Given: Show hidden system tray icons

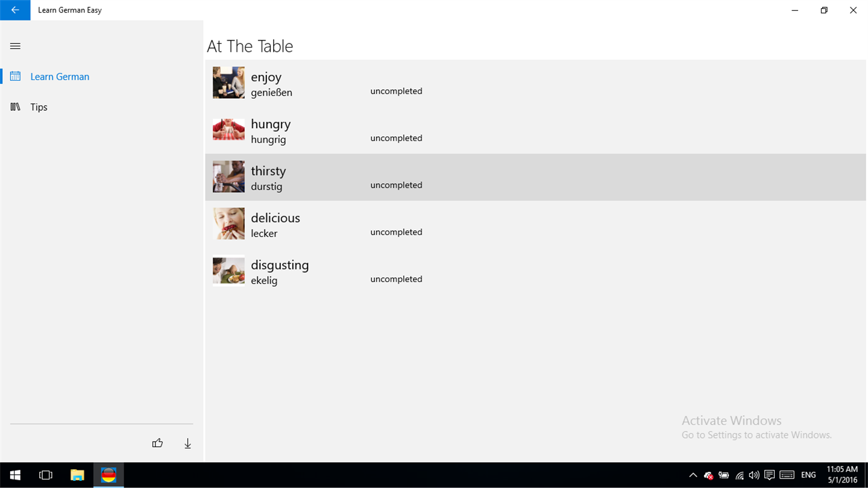Looking at the screenshot, I should (x=693, y=475).
